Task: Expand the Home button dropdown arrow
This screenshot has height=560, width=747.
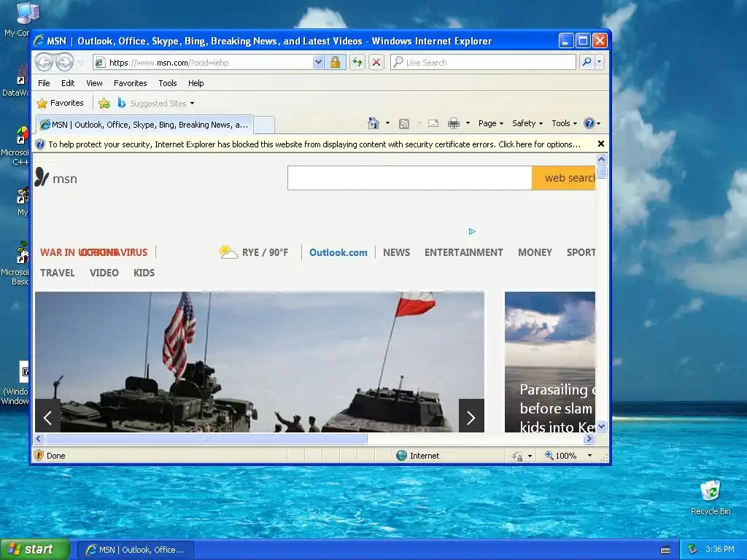Action: coord(387,123)
